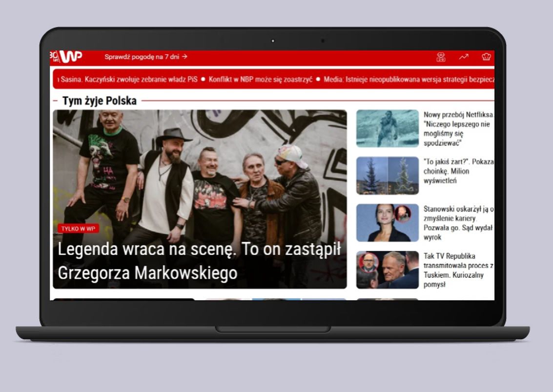This screenshot has width=553, height=392.
Task: Click the Christmas tree story thumbnail
Action: tap(387, 174)
